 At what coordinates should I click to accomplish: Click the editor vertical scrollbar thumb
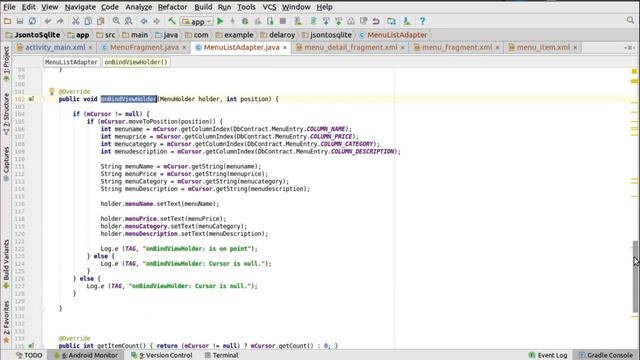[635, 277]
